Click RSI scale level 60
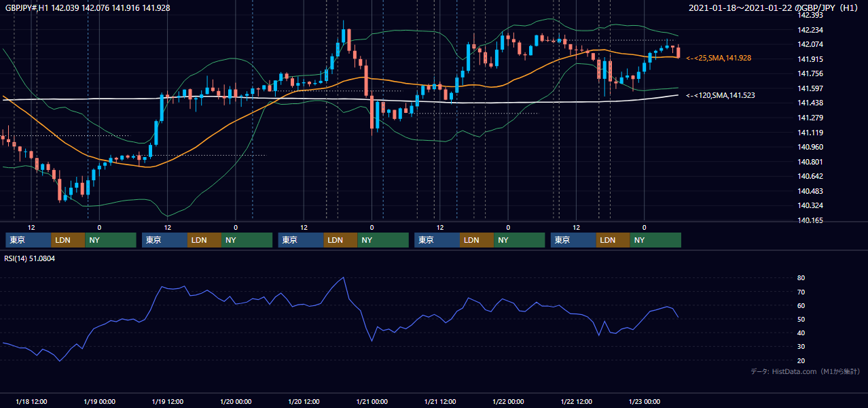The height and width of the screenshot is (408, 868). (x=801, y=305)
